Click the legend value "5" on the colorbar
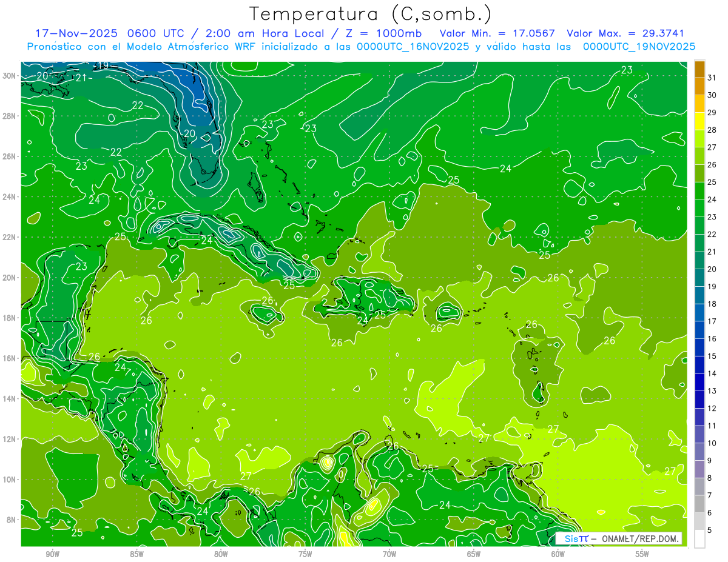Screen dimensions: 728x562 pyautogui.click(x=710, y=530)
